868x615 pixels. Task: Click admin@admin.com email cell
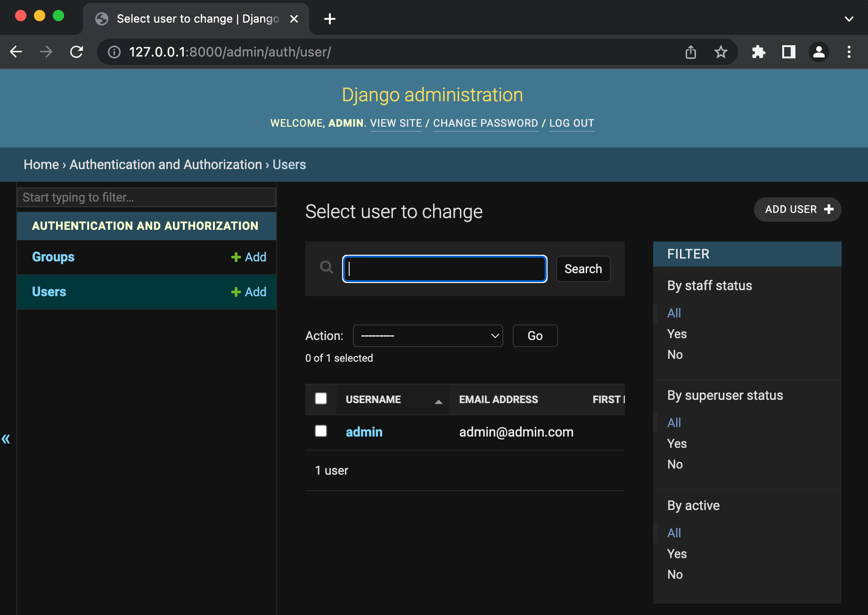[516, 432]
